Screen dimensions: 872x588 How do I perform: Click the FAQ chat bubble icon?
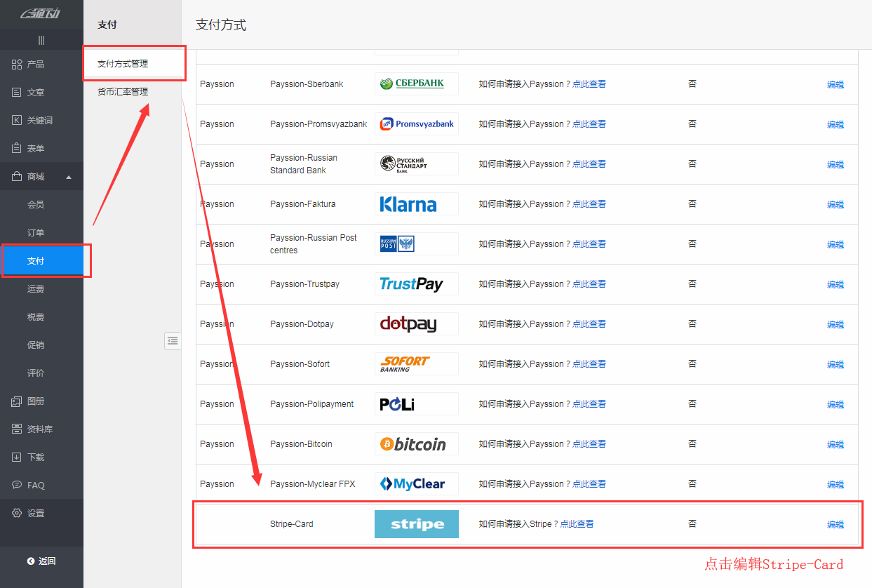(x=17, y=486)
